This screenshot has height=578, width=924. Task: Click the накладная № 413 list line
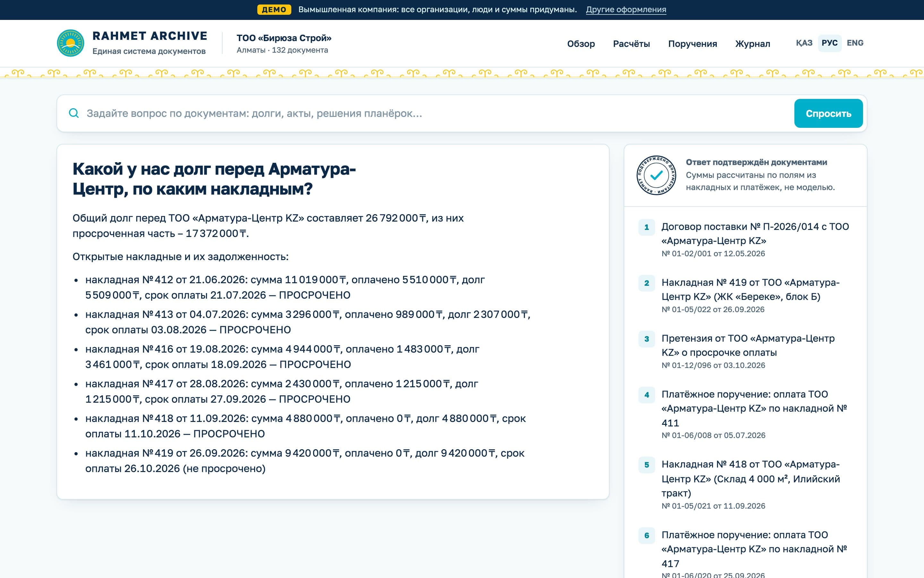308,322
